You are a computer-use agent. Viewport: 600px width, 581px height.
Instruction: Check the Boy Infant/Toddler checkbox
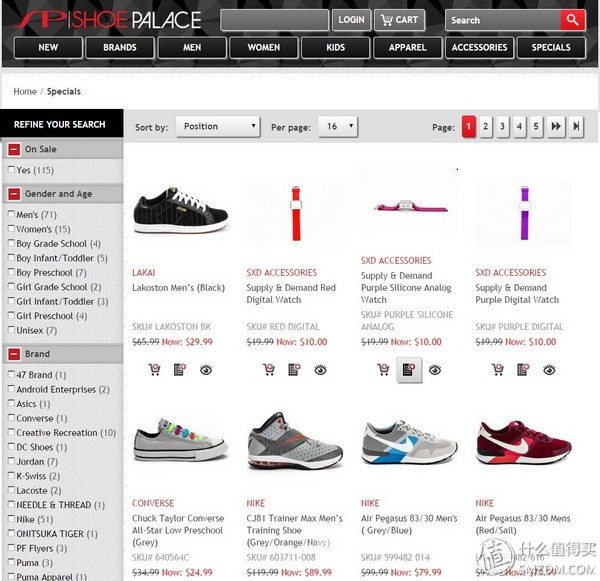click(x=11, y=258)
